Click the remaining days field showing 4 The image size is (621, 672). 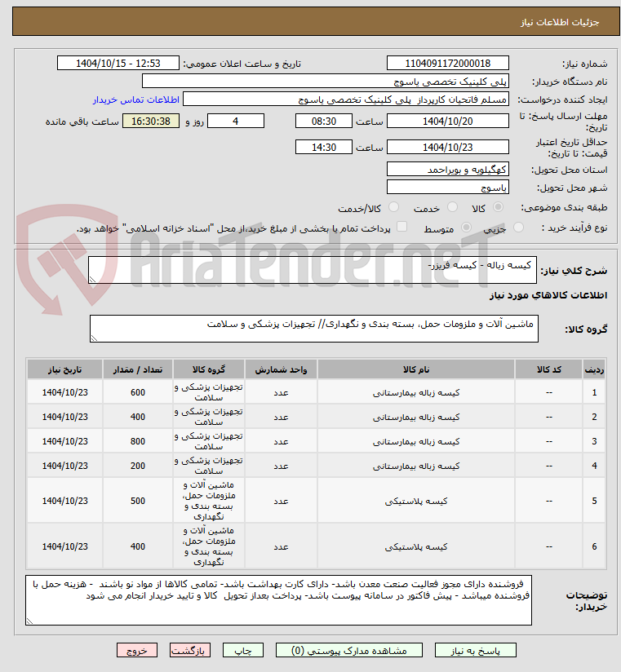click(x=236, y=122)
